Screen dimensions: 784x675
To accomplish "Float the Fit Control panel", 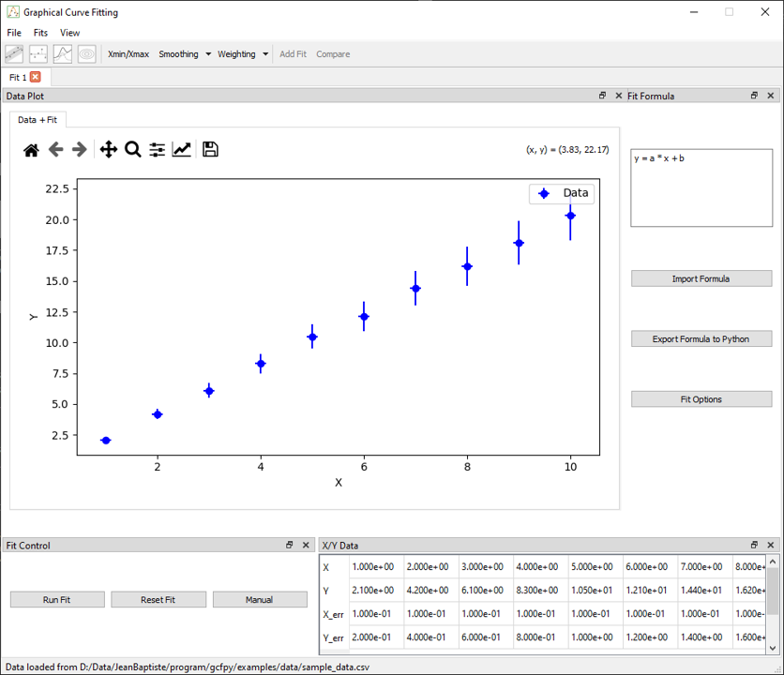I will click(290, 545).
